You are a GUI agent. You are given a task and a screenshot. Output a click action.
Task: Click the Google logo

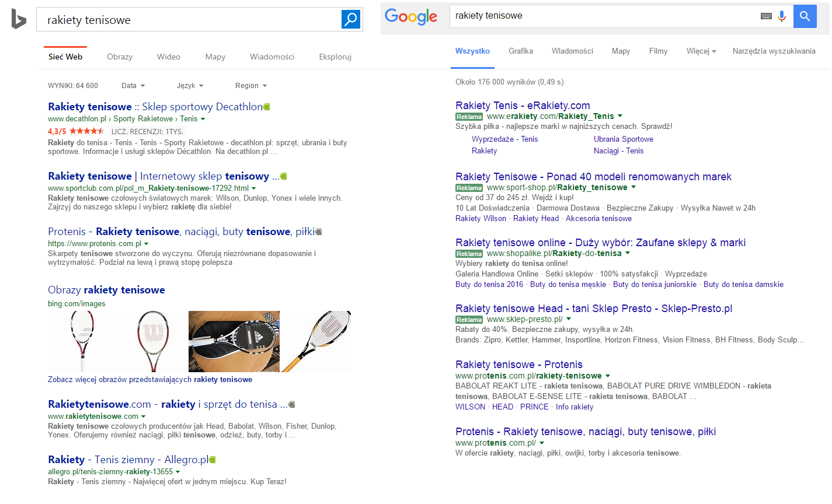411,17
